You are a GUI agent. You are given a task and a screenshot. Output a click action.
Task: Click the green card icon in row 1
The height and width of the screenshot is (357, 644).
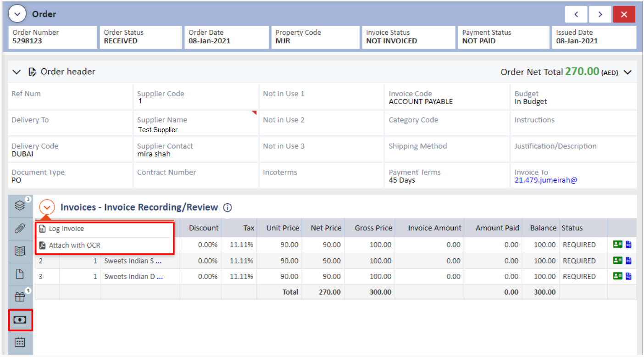coord(617,245)
